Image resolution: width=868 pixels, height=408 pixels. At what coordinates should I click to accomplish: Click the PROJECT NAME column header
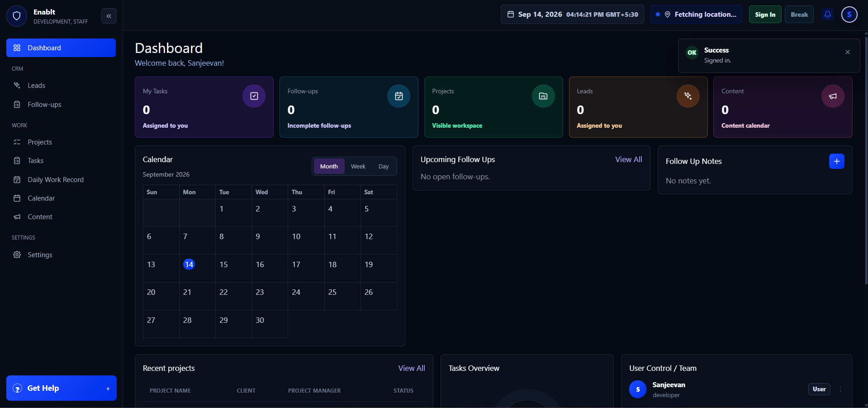point(170,390)
